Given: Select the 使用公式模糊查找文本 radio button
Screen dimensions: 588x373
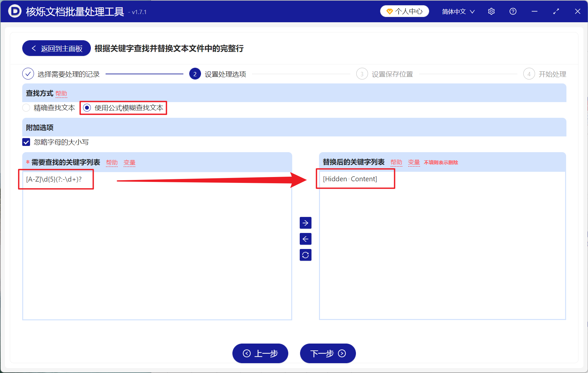Looking at the screenshot, I should click(87, 108).
